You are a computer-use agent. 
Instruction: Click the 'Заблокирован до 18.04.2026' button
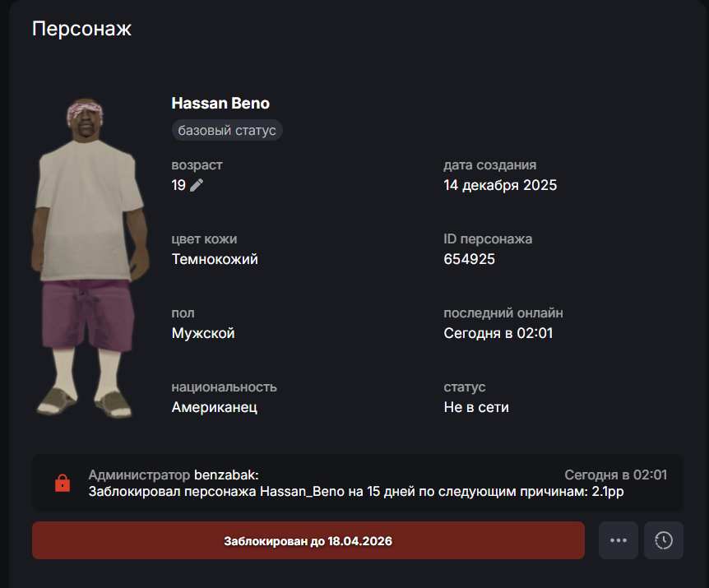tap(308, 540)
